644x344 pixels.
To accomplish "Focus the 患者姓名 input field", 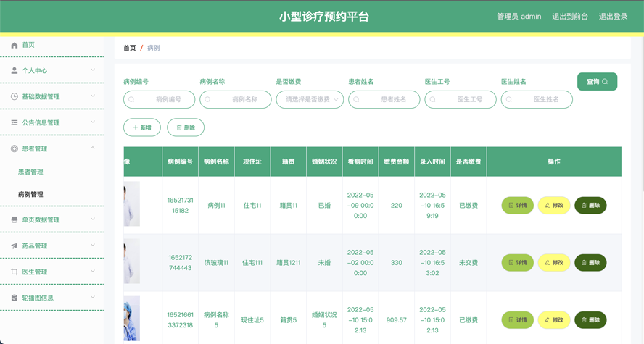I will pos(384,100).
